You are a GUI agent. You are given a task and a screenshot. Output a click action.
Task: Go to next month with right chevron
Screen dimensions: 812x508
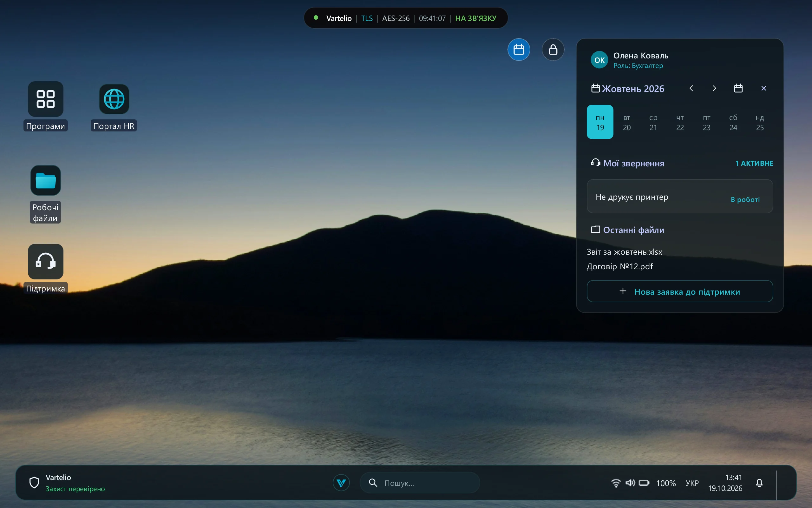[x=714, y=88]
